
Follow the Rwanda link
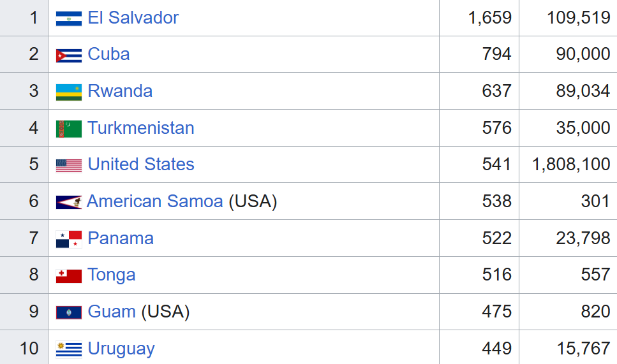120,91
